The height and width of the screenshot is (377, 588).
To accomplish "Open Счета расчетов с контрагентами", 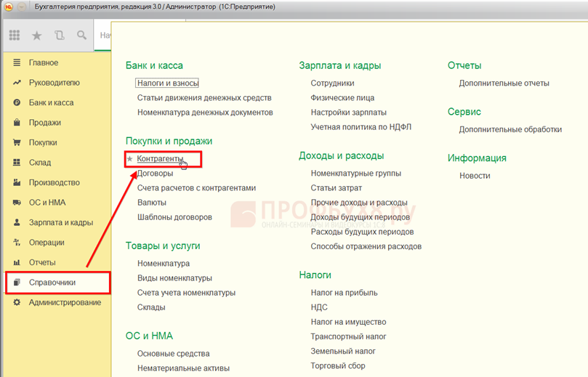I will (196, 187).
